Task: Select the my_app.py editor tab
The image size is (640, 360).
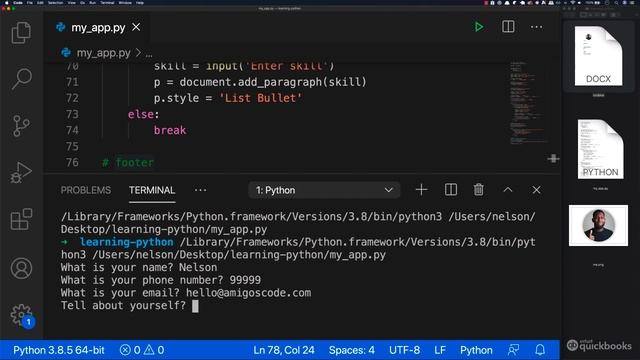Action: pyautogui.click(x=98, y=27)
